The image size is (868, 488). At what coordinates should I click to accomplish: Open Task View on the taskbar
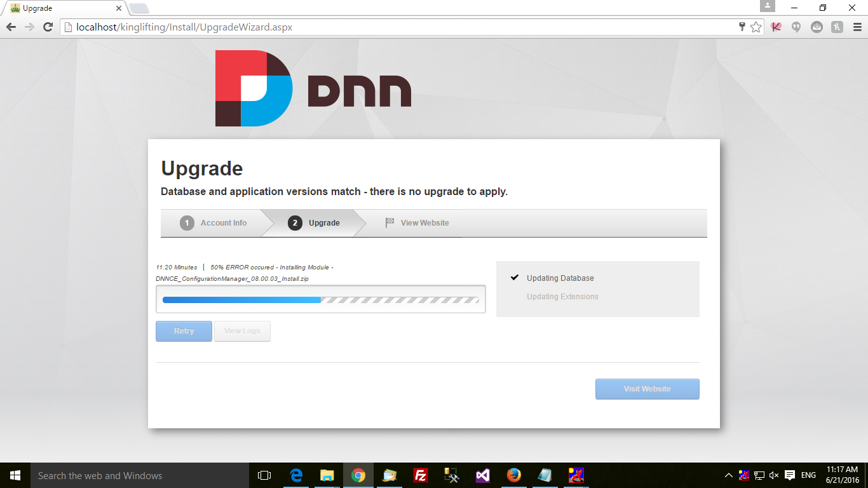coord(264,475)
